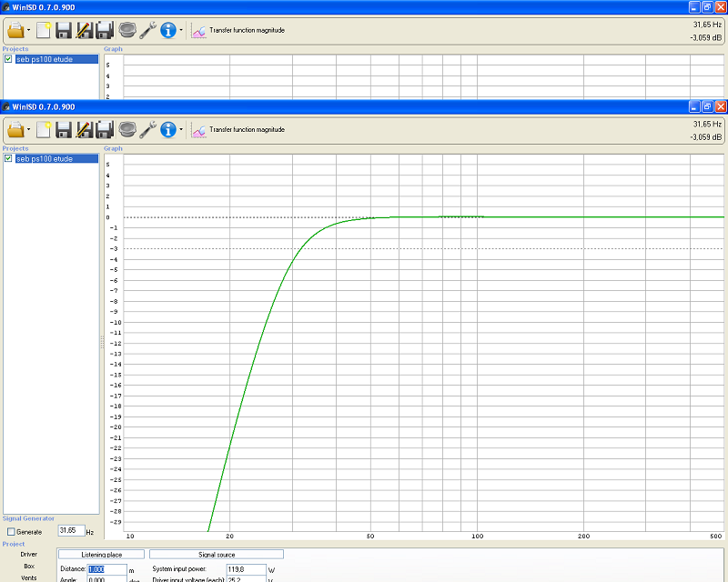Click Save All disks icon in back window
728x582 pixels.
(105, 31)
